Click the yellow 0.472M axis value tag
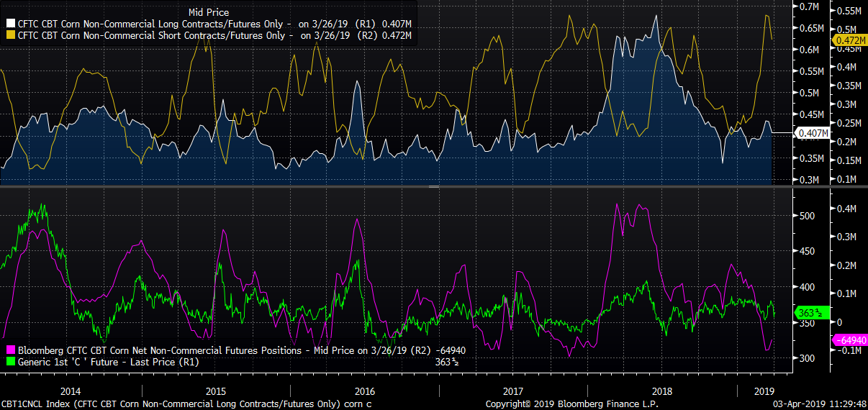Screen dimensions: 868x410 851,41
